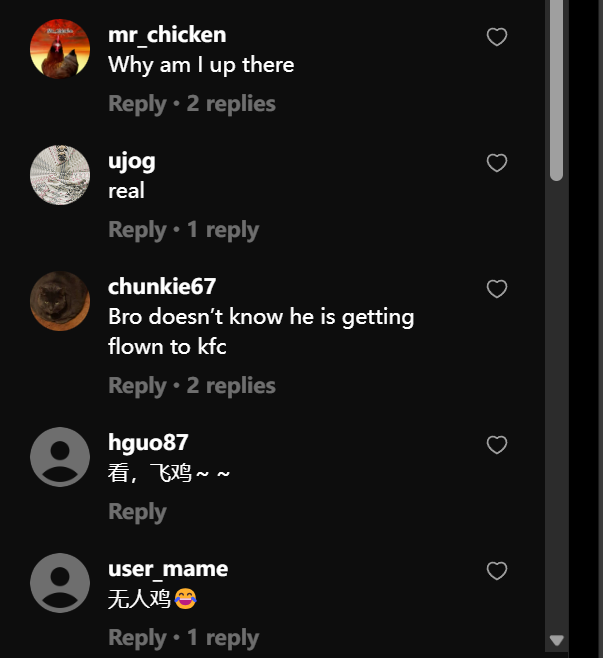This screenshot has height=658, width=603.
Task: Like chunkie67's kfc comment
Action: (497, 289)
